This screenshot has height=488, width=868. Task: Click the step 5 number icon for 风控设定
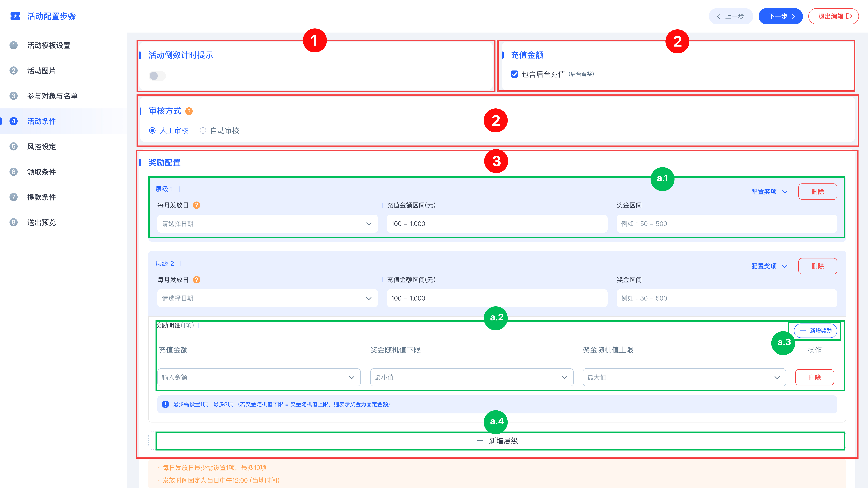pyautogui.click(x=13, y=147)
